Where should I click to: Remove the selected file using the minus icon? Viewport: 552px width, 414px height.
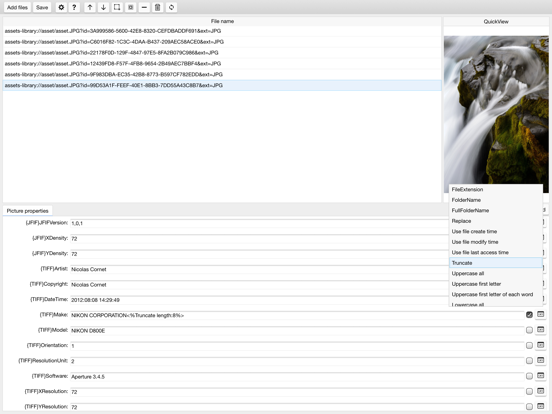[x=144, y=7]
